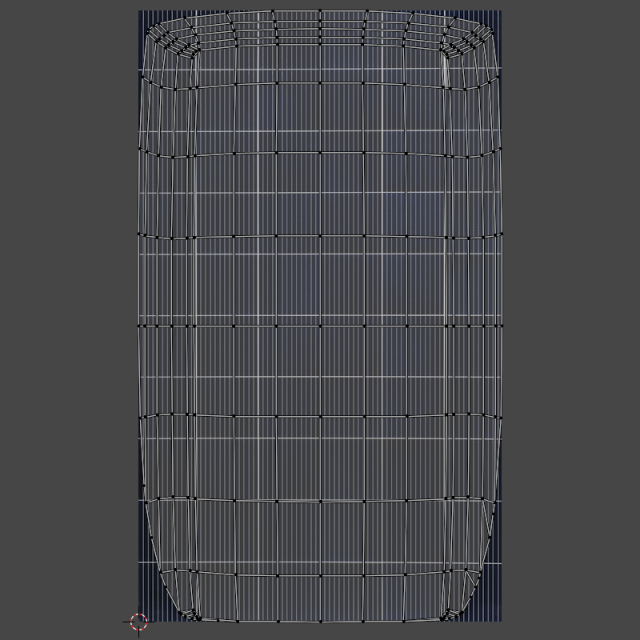Select the center vertex on the middle edge loop

click(x=320, y=325)
